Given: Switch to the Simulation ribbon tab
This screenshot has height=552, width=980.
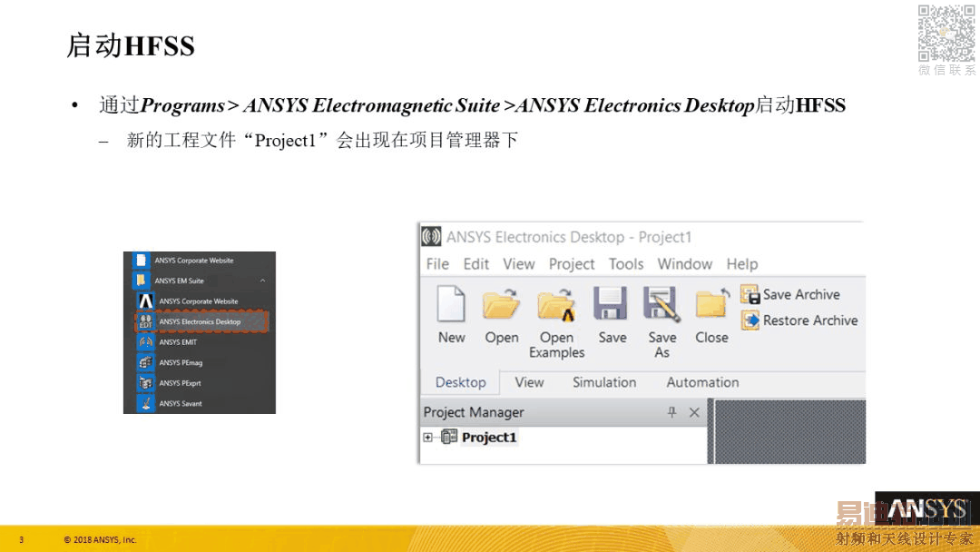Looking at the screenshot, I should tap(604, 382).
